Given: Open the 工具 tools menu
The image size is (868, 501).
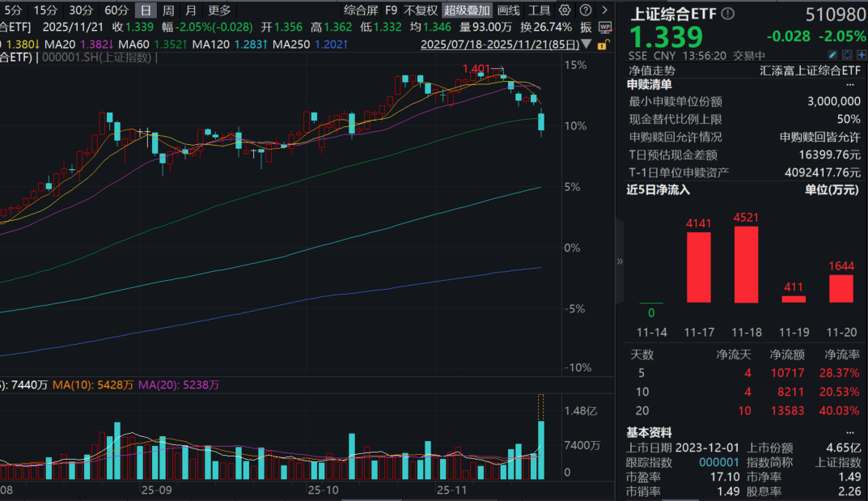Looking at the screenshot, I should point(540,11).
